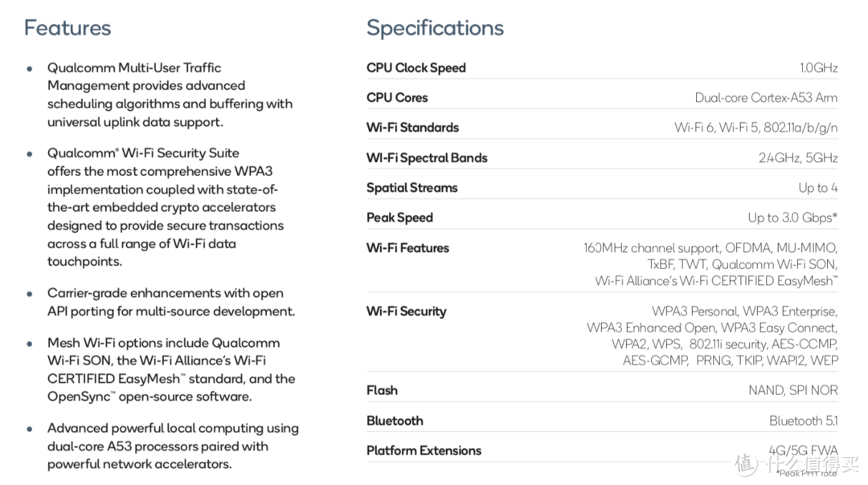Click the Specifications heading

435,28
